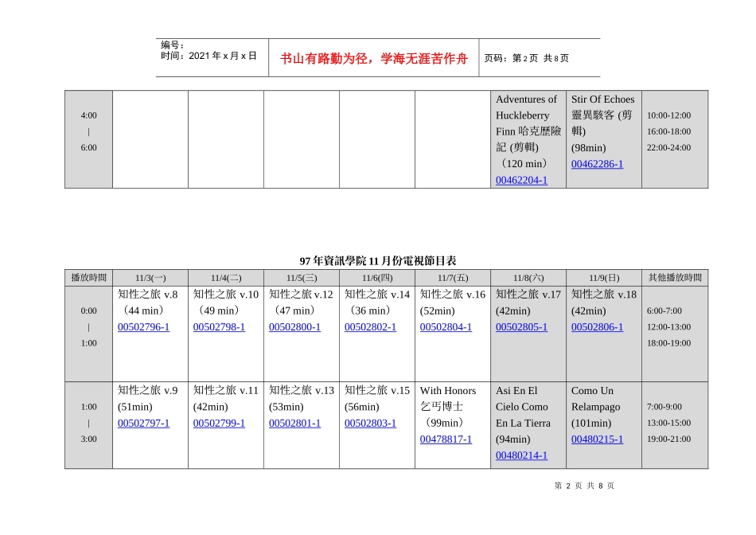This screenshot has height=535, width=756.
Task: Open link 00480215-1 for Como Un Relampago
Action: point(597,439)
